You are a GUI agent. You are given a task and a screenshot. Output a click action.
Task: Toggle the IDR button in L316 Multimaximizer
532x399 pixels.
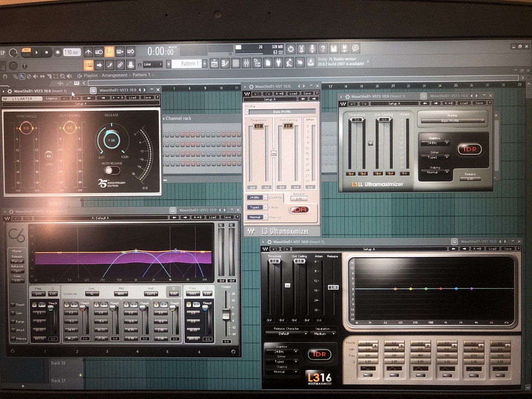pyautogui.click(x=319, y=354)
